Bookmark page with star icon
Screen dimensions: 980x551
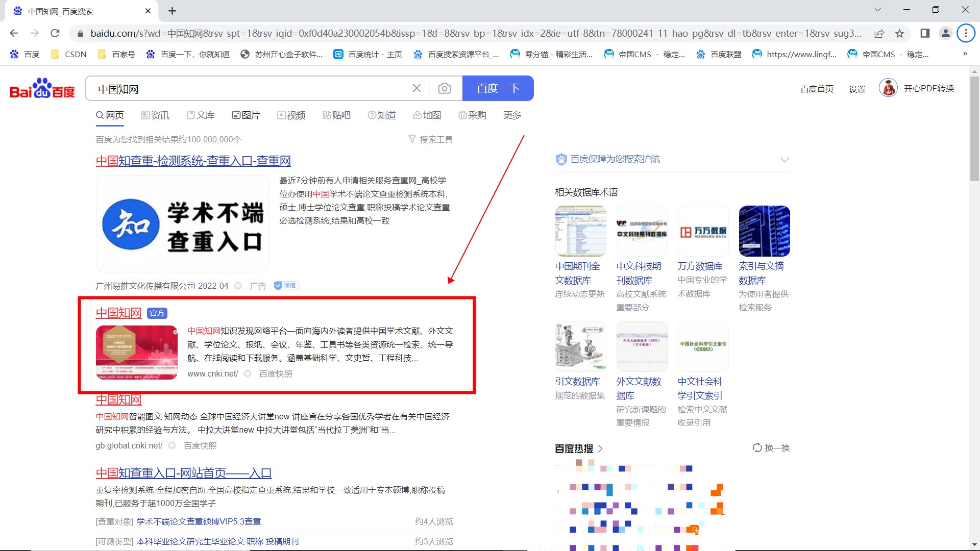[x=899, y=34]
